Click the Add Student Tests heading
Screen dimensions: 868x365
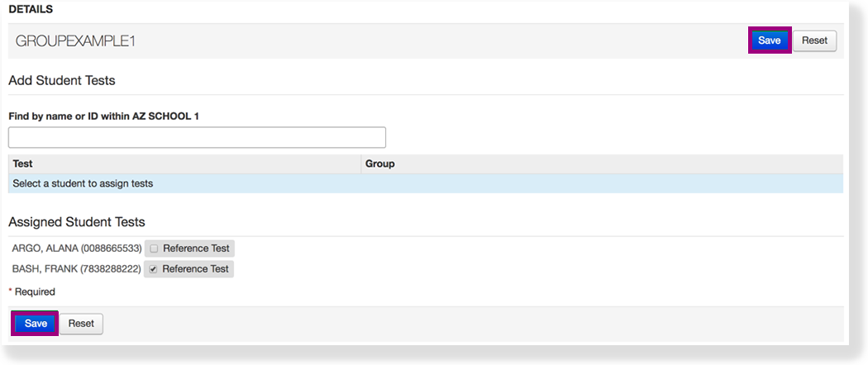tap(62, 80)
